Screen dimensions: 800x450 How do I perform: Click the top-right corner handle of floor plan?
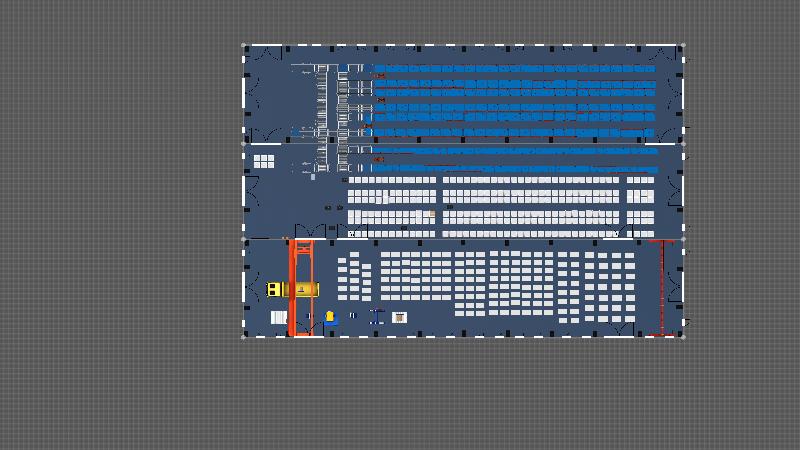682,45
